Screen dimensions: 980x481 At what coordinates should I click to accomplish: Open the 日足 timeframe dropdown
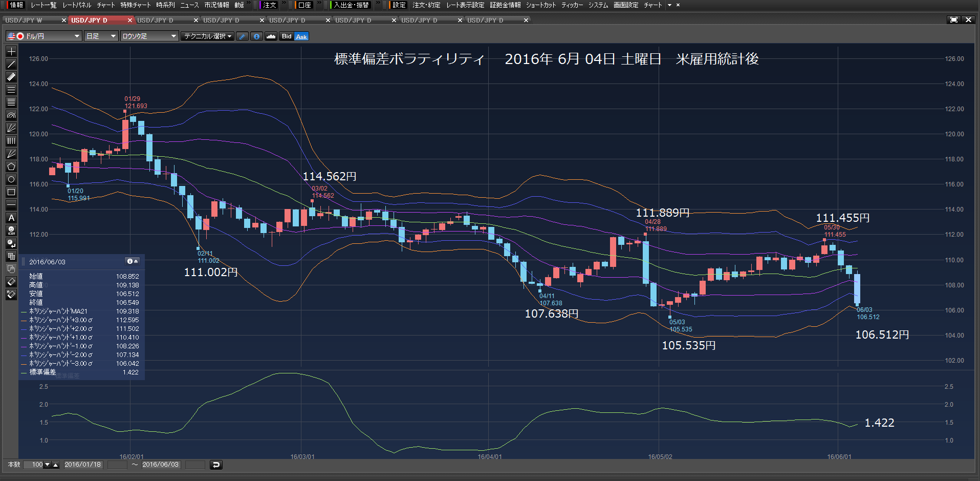(101, 36)
